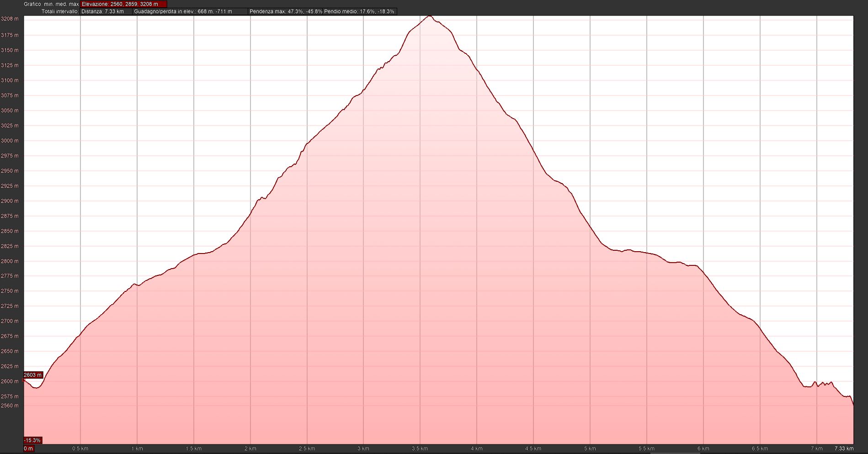Click the Totali intervallo label

[x=60, y=11]
